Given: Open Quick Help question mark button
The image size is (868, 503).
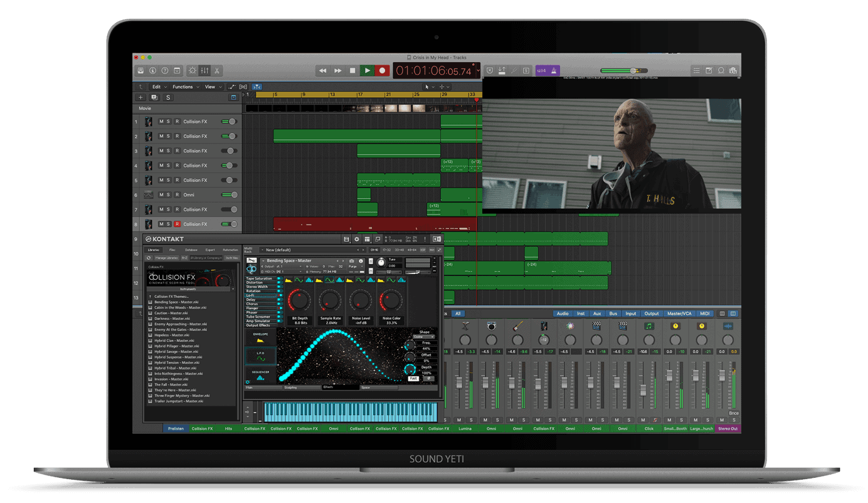Looking at the screenshot, I should [x=165, y=71].
